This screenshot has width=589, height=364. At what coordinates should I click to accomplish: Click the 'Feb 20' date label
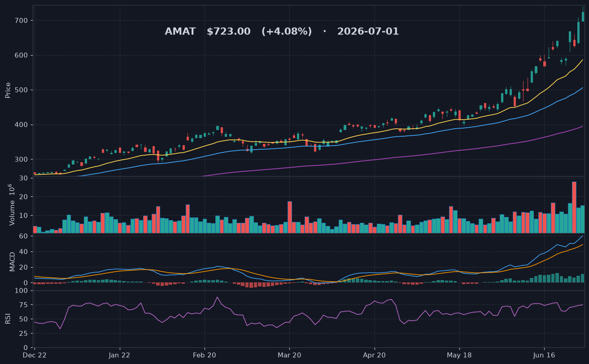(205, 355)
